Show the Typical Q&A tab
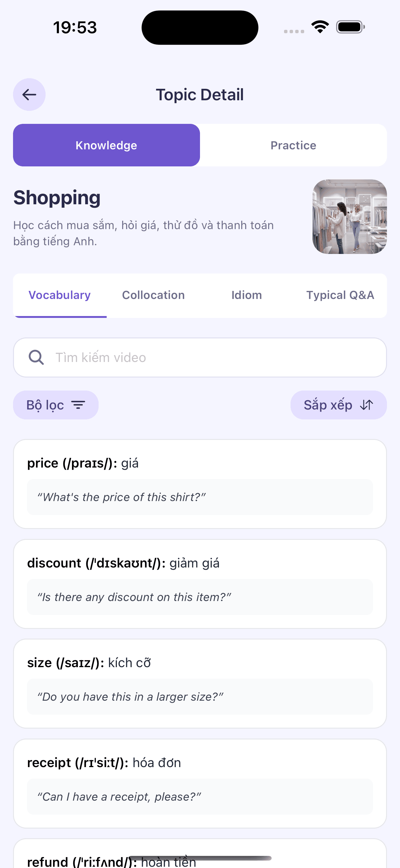Screen dimensions: 400x868 point(340,295)
